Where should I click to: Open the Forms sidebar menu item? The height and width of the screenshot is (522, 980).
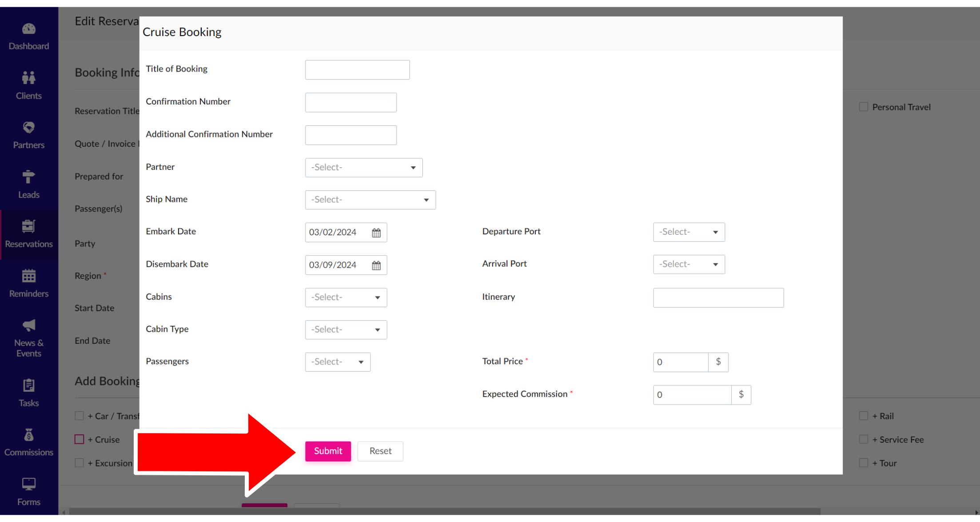[x=29, y=492]
